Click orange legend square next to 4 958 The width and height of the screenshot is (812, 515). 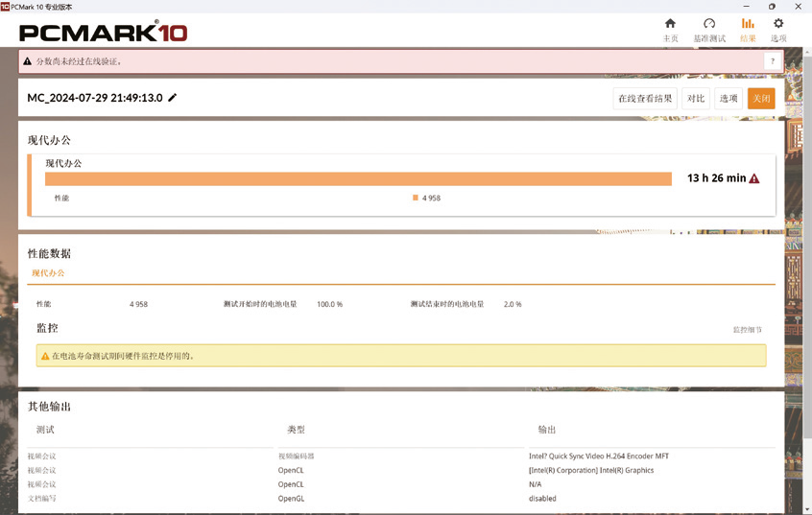[x=416, y=198]
